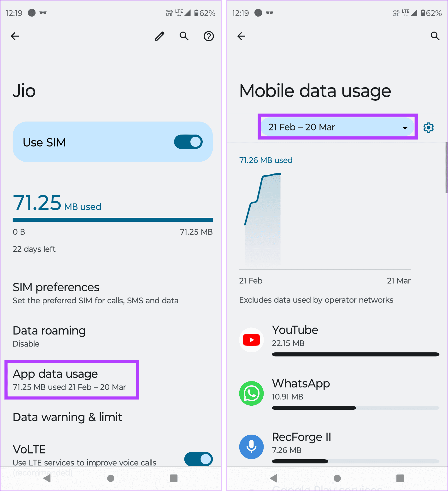This screenshot has height=491, width=448.
Task: Open data usage settings gear icon
Action: pos(429,127)
